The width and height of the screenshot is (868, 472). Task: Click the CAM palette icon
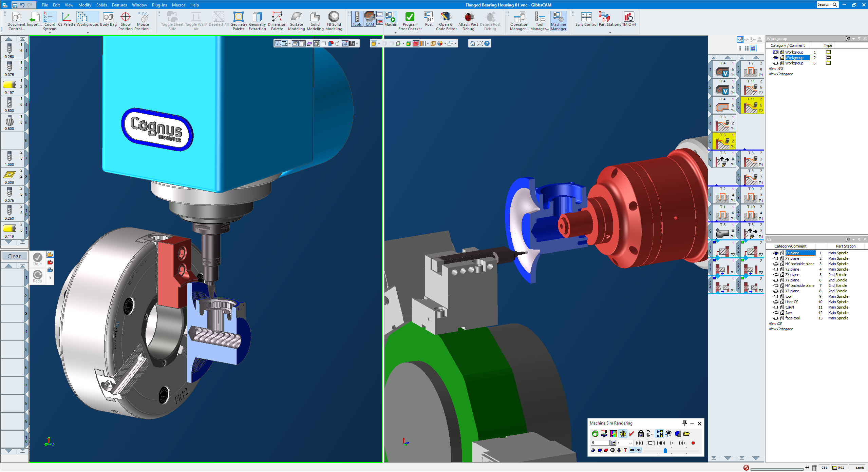tap(370, 19)
